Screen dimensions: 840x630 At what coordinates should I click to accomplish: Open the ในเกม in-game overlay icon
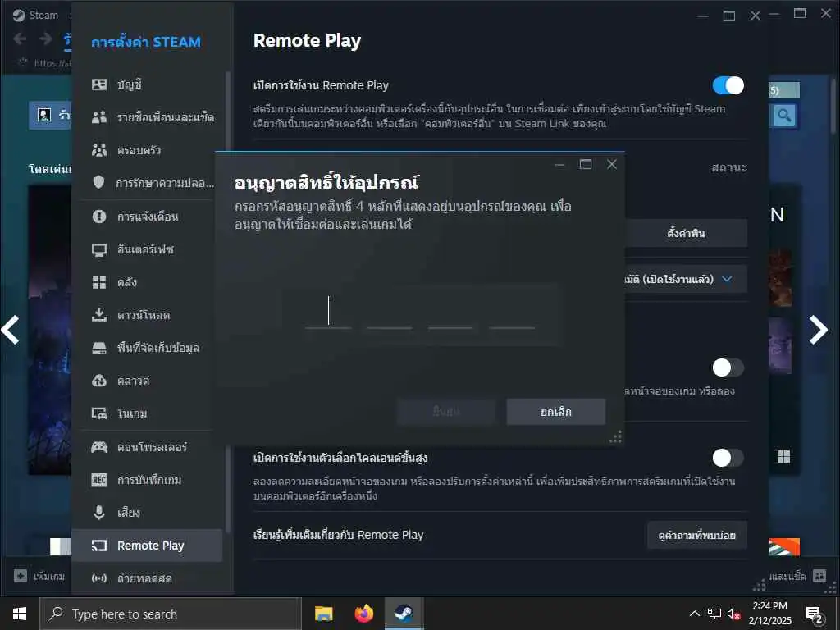pyautogui.click(x=99, y=413)
